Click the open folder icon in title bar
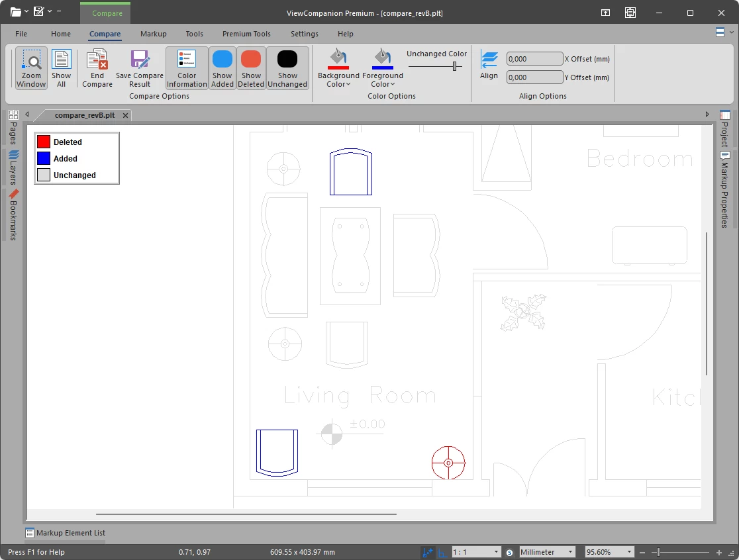The image size is (739, 560). 15,12
